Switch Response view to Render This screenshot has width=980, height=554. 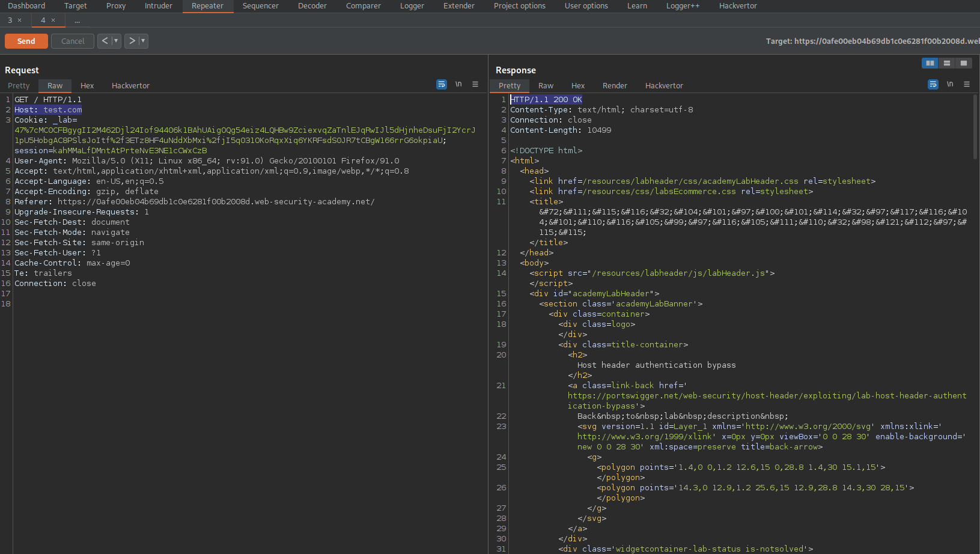pyautogui.click(x=615, y=85)
